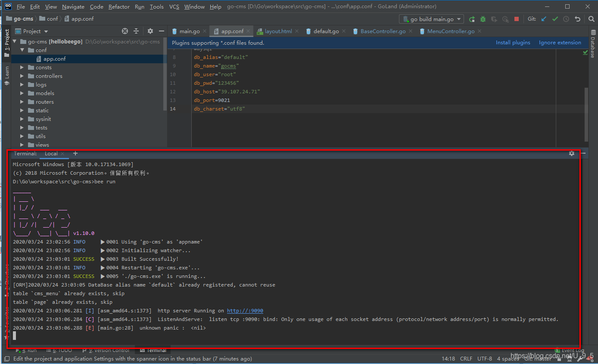The width and height of the screenshot is (598, 364).
Task: Collapse the conf folder in project tree
Action: tap(22, 50)
